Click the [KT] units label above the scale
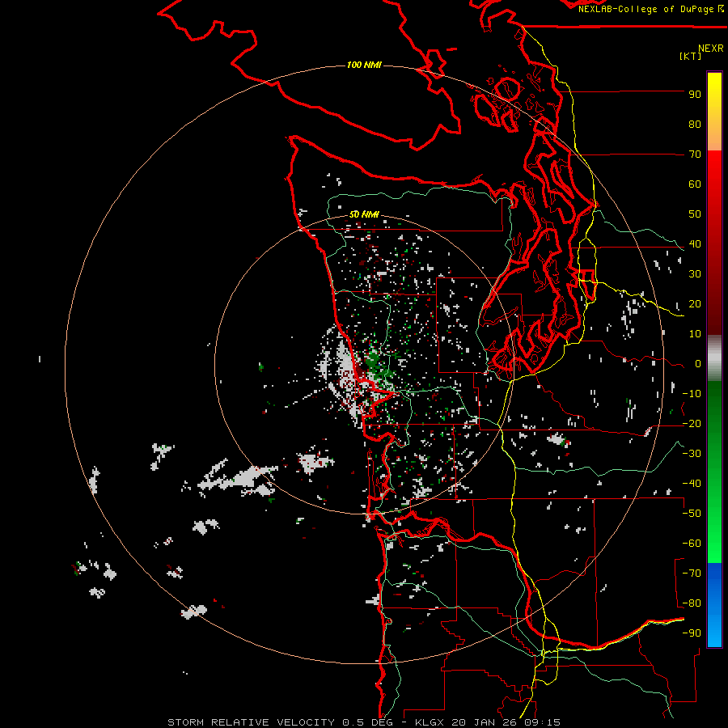Viewport: 728px width, 728px height. [x=691, y=56]
